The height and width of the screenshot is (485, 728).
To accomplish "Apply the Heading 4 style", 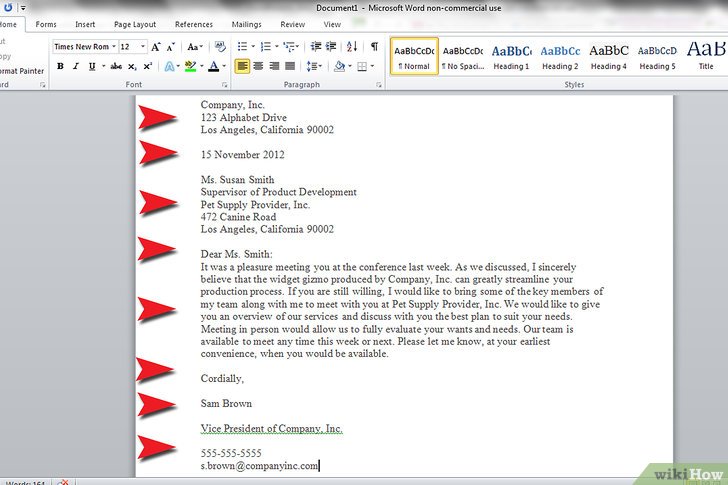I will 609,57.
